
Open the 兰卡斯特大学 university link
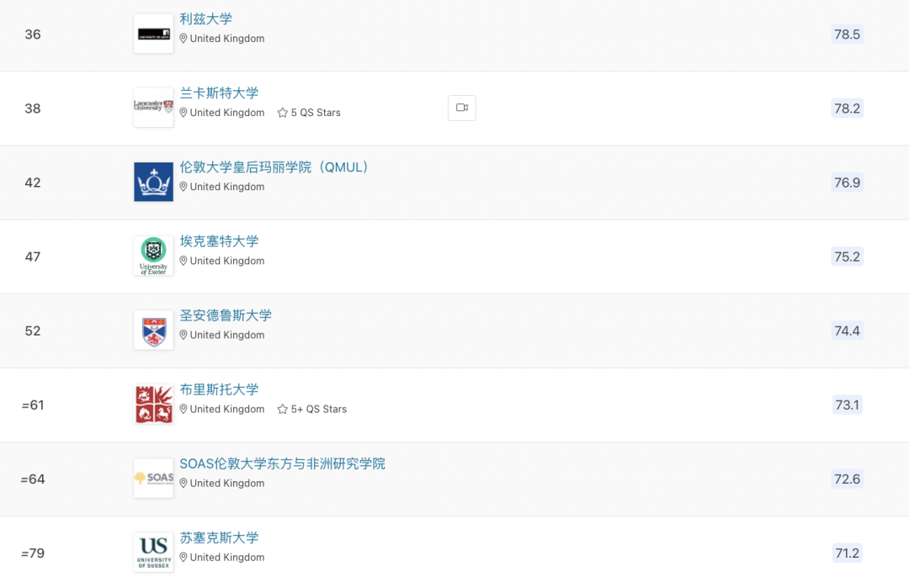(219, 93)
